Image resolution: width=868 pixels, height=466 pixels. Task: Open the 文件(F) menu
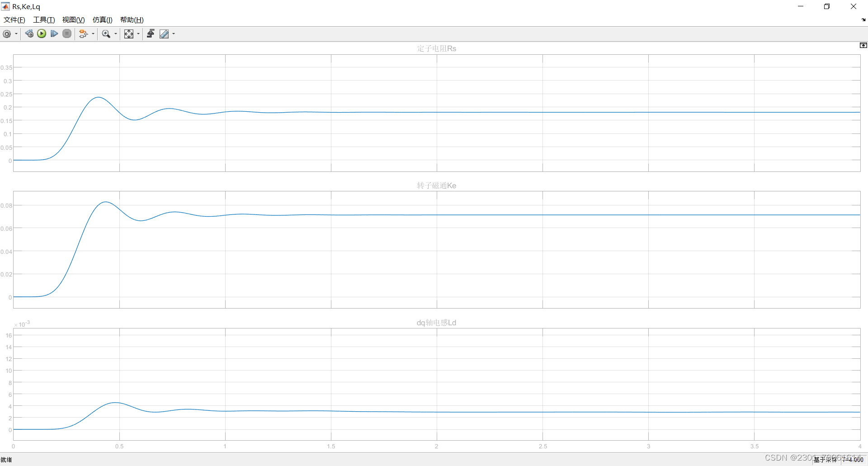coord(14,20)
